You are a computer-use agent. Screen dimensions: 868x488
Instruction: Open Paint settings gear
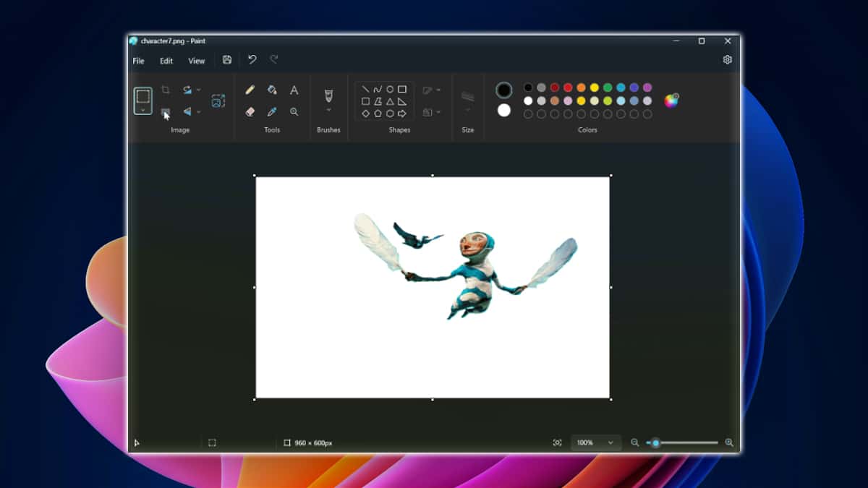click(x=728, y=60)
